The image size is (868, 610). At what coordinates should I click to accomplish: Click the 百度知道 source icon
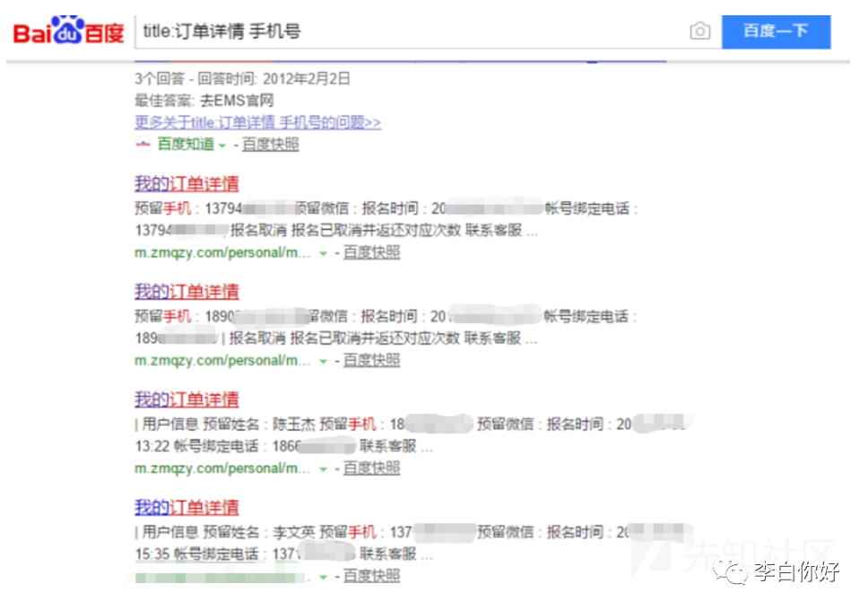143,144
